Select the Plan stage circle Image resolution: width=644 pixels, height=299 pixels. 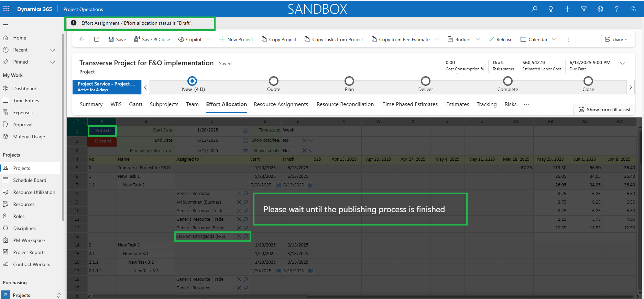click(349, 81)
